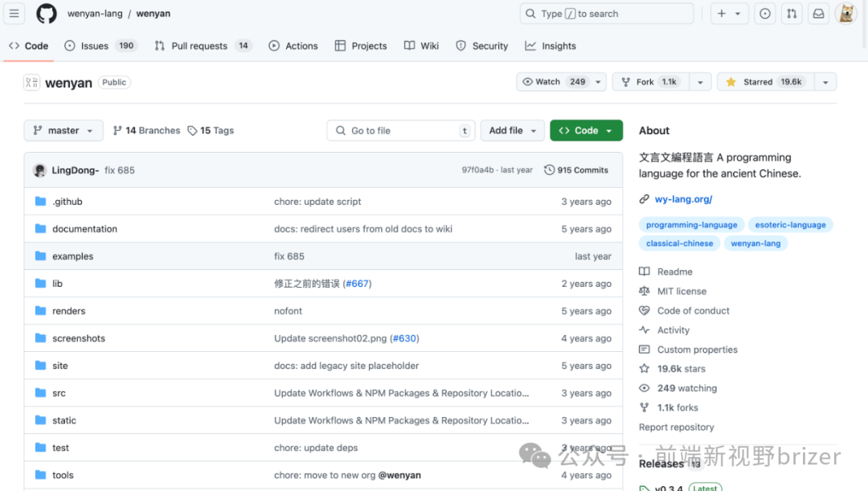Click the tools folder icon

pos(40,475)
